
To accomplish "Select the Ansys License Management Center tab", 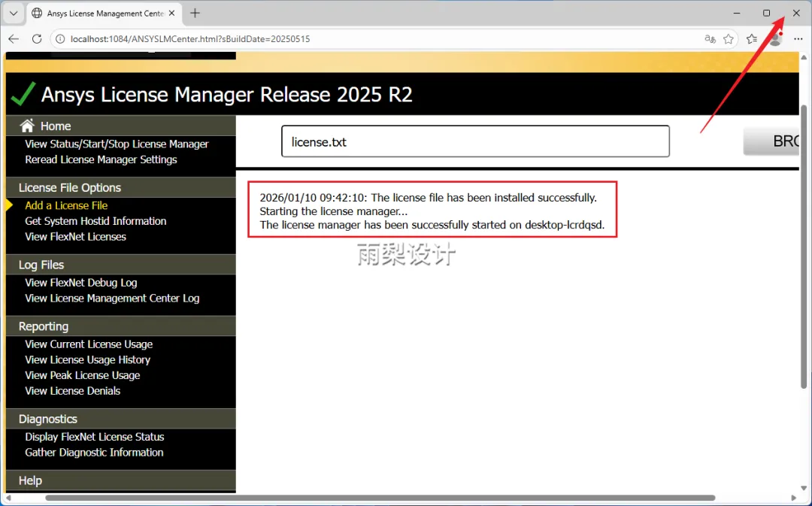I will pos(104,14).
